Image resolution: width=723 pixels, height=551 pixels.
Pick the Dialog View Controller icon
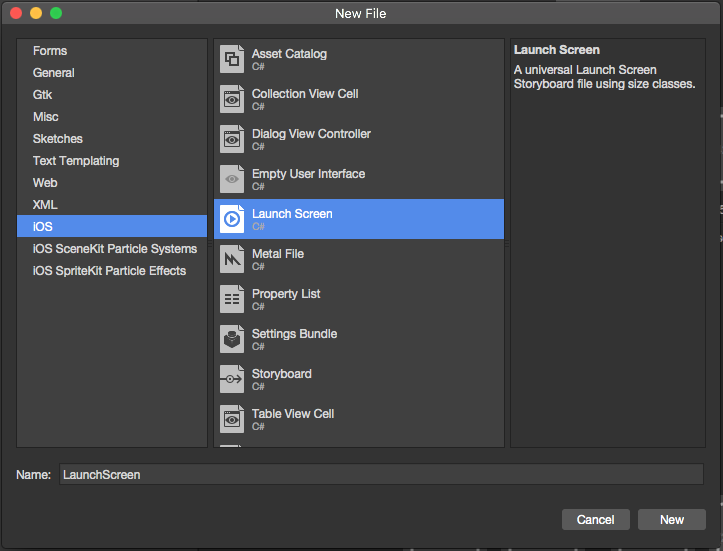232,139
